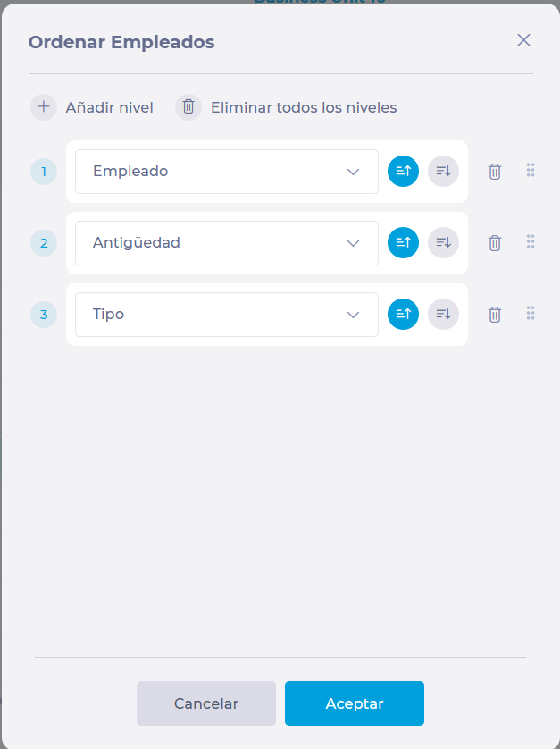
Task: Set descending order for Antigüedad
Action: click(x=444, y=242)
